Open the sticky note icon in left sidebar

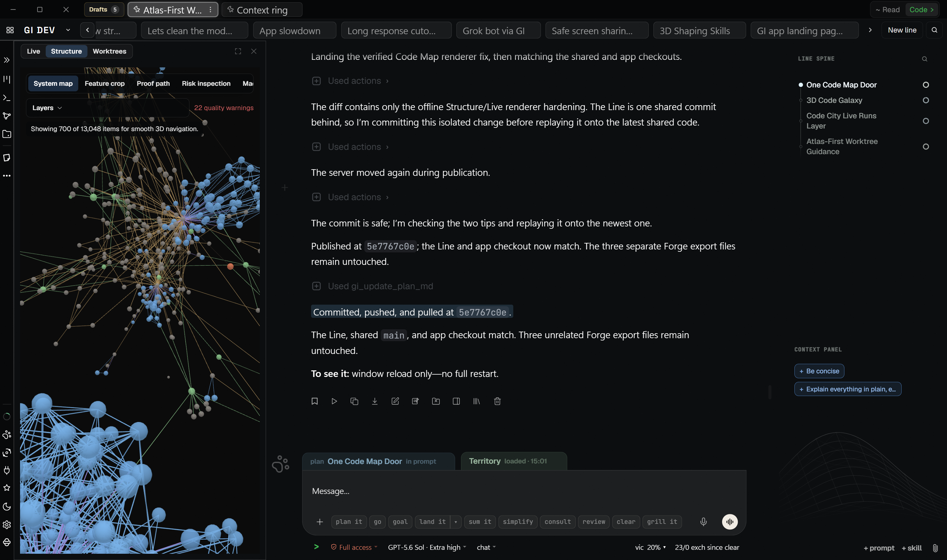[x=7, y=157]
